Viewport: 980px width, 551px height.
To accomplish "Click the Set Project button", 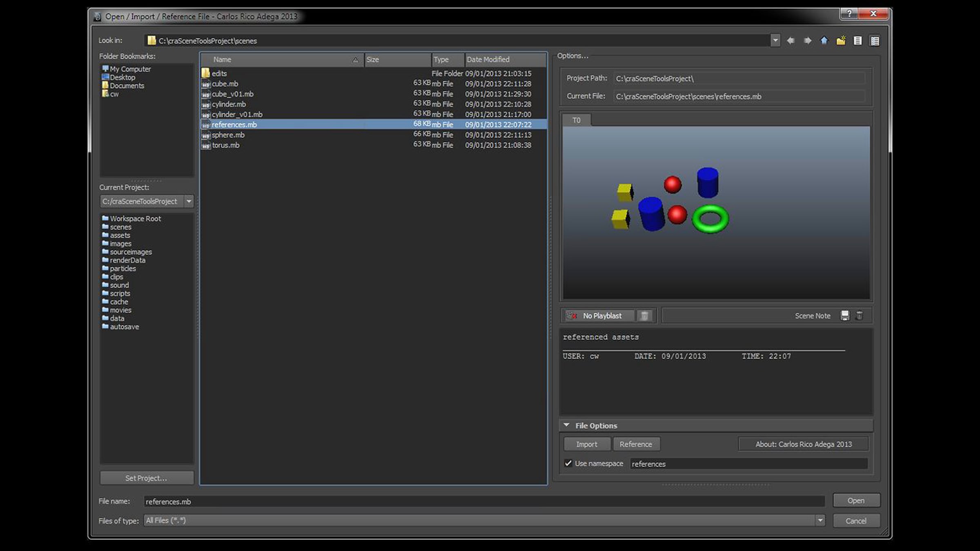I will pyautogui.click(x=146, y=478).
